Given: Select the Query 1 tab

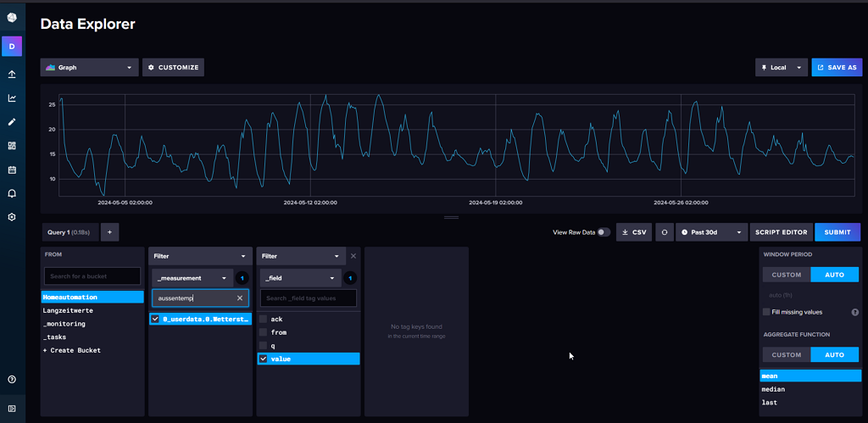Looking at the screenshot, I should [70, 231].
